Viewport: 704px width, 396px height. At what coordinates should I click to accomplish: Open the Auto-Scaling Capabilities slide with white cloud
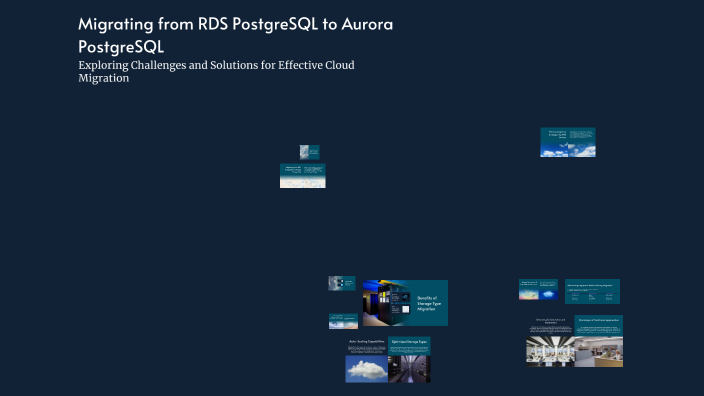pyautogui.click(x=366, y=360)
